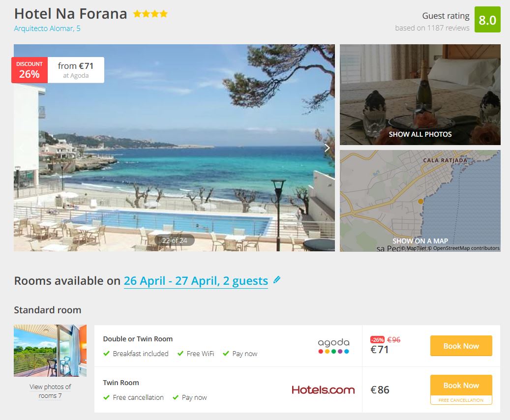510x420 pixels.
Task: Click the previous photo arrow
Action: 22,148
